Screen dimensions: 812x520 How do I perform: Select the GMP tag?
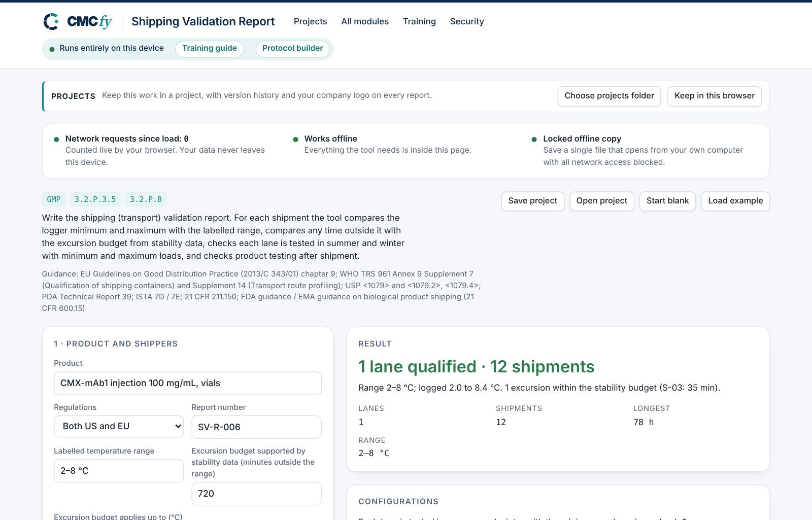[x=54, y=199]
